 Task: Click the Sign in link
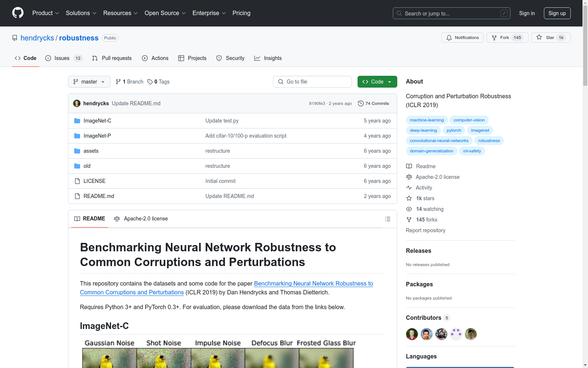(x=527, y=13)
